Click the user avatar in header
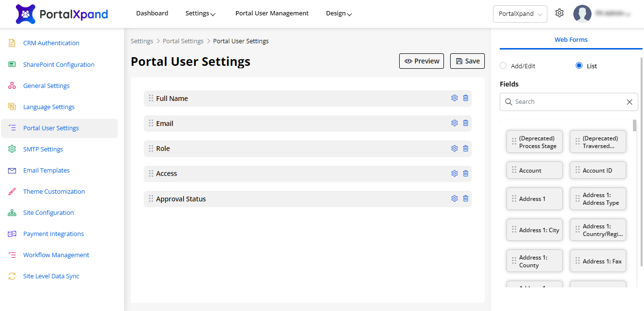The width and height of the screenshot is (644, 311). (582, 14)
